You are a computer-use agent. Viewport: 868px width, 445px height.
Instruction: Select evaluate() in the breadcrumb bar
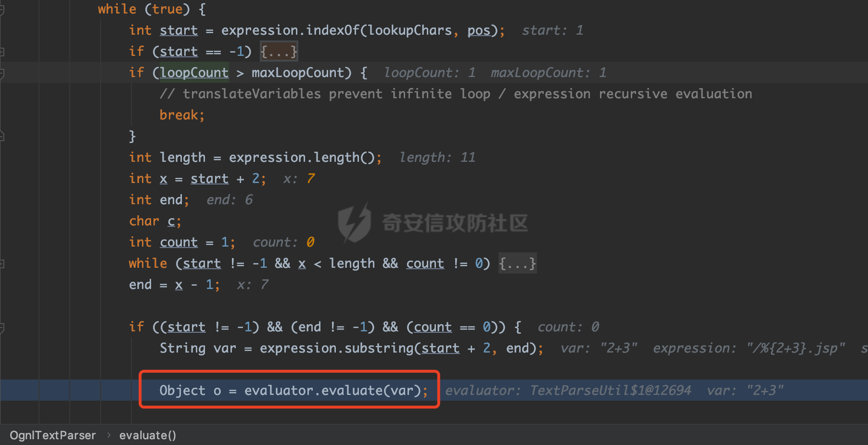[x=148, y=435]
